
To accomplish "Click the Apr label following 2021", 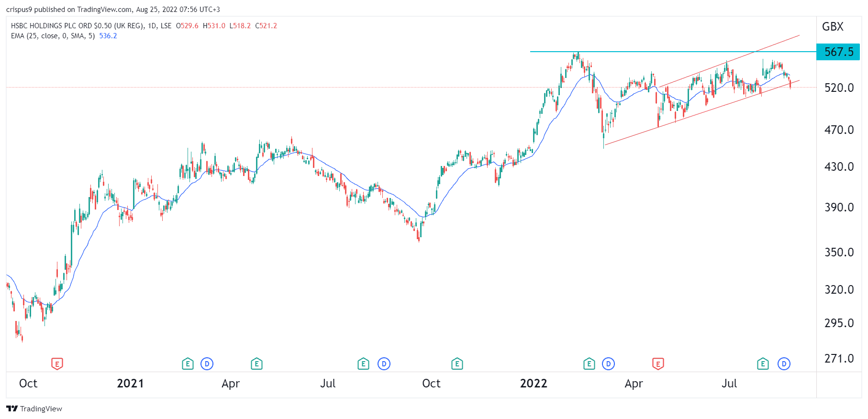I will (x=231, y=384).
